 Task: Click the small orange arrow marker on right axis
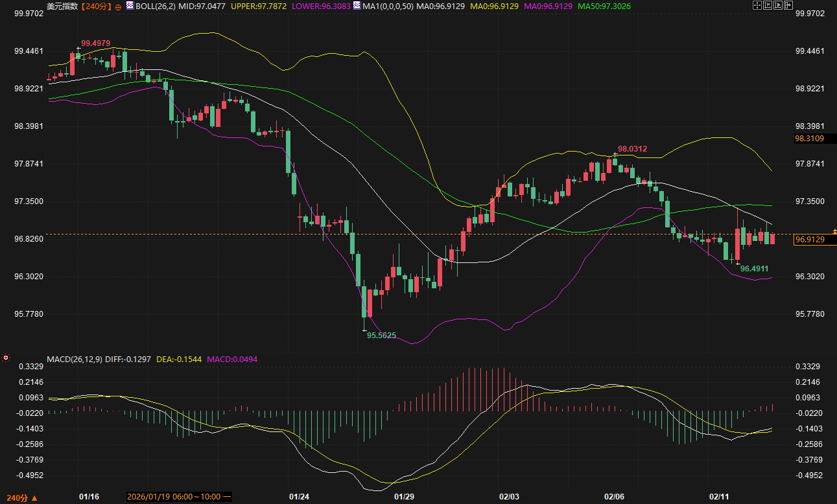[834, 231]
